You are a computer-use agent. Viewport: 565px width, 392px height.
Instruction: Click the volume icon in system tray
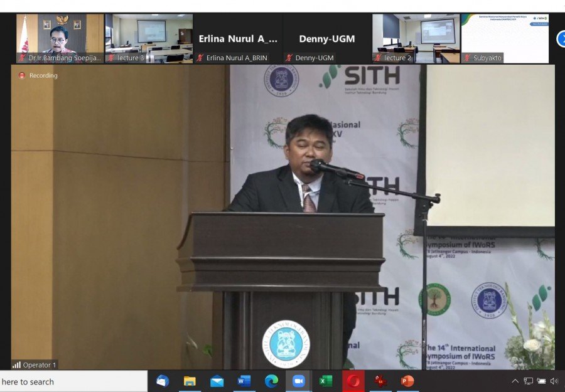[x=554, y=381]
